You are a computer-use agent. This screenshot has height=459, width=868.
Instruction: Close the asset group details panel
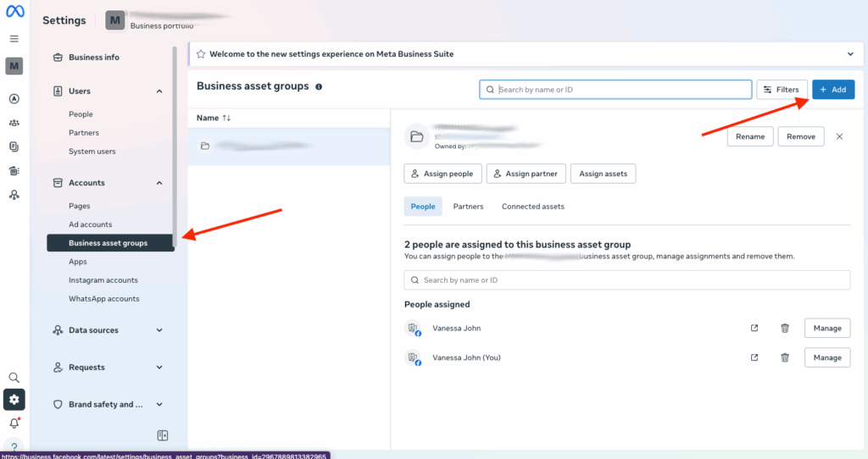[839, 136]
